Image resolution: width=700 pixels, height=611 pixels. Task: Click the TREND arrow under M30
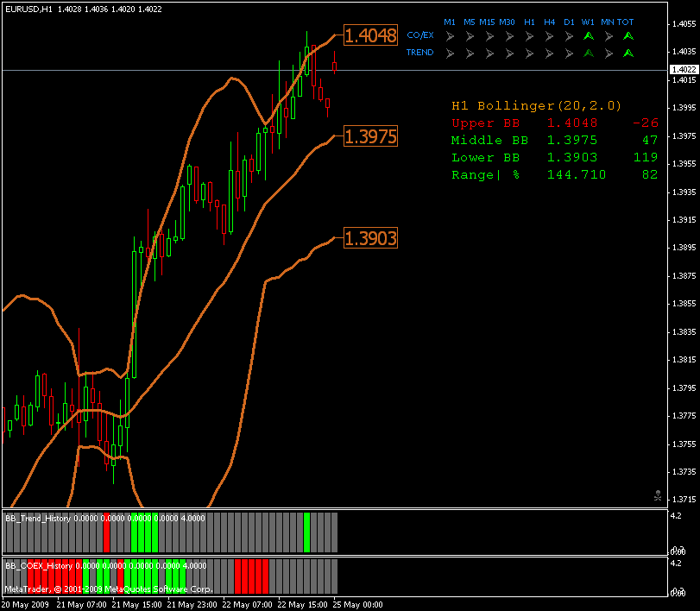click(x=509, y=54)
